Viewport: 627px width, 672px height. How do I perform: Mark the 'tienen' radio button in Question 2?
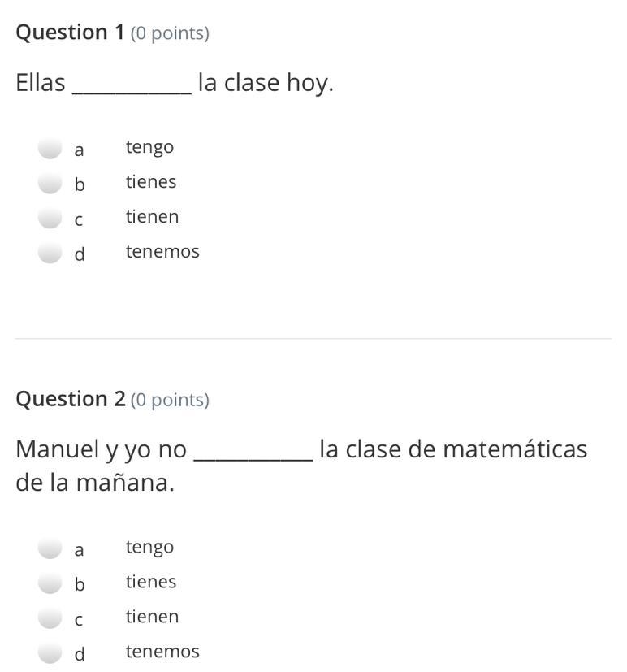(50, 618)
